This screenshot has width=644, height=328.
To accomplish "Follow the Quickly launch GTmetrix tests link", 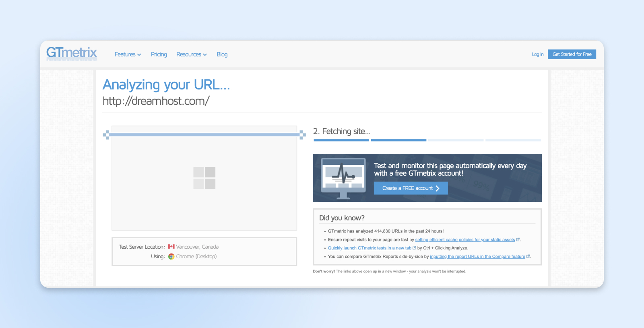I will (369, 248).
